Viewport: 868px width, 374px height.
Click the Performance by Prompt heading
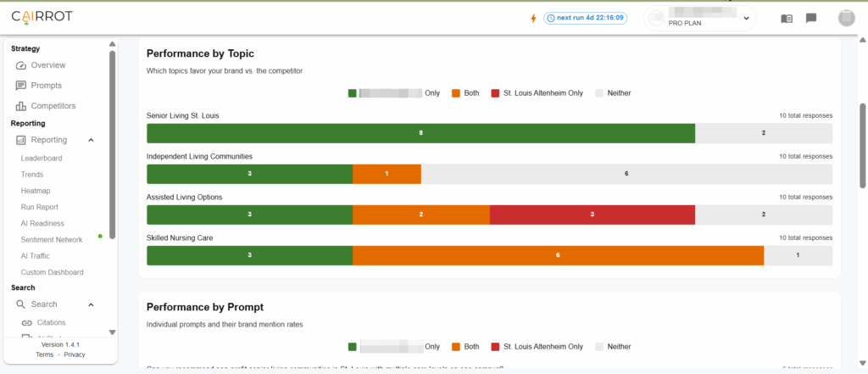click(205, 307)
